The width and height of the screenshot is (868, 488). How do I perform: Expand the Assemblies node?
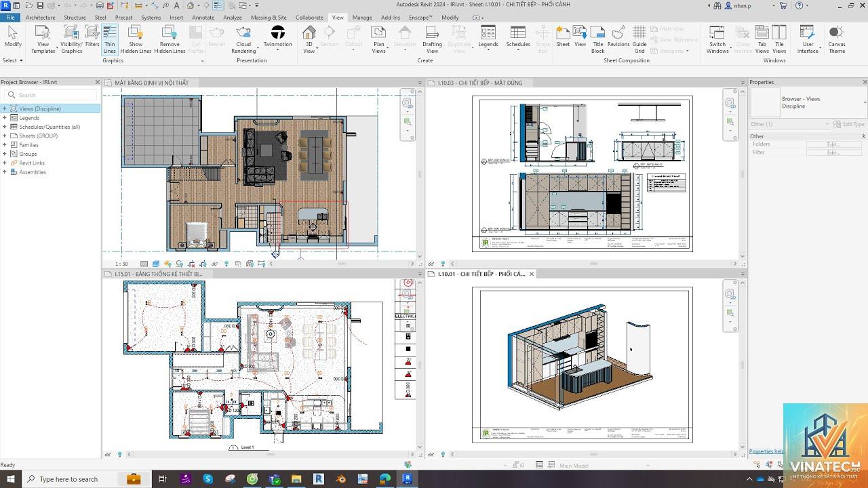(x=5, y=172)
